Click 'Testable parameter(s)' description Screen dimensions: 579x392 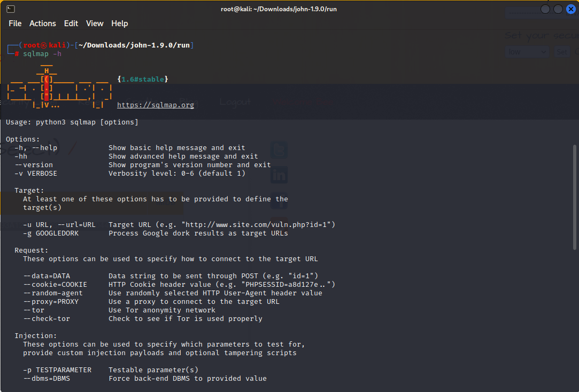pos(153,370)
